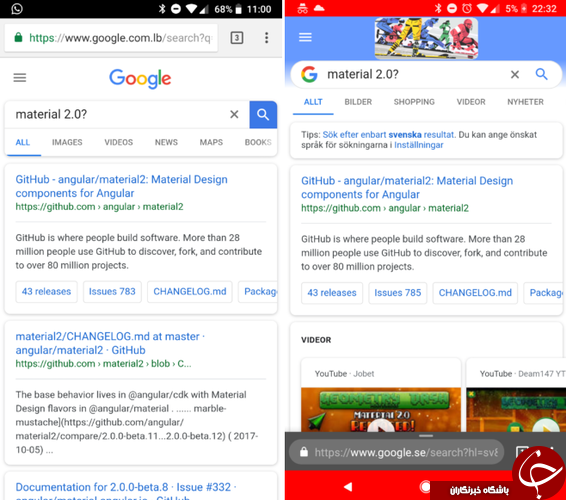Switch to the VIDEOS tab
This screenshot has width=566, height=500.
pos(119,142)
